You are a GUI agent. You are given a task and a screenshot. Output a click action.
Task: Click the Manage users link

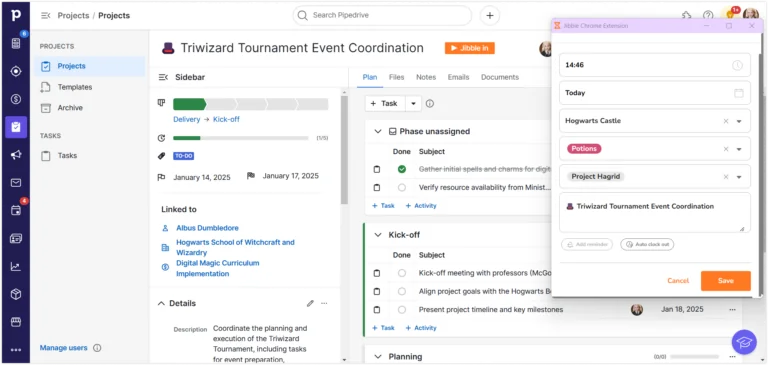64,348
